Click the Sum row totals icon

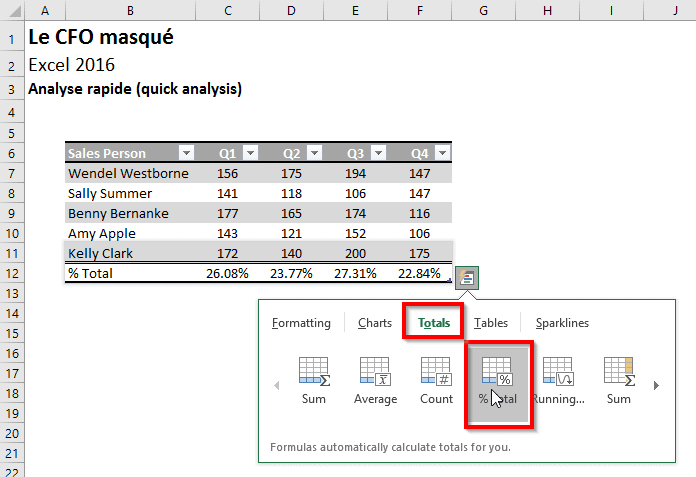[314, 371]
